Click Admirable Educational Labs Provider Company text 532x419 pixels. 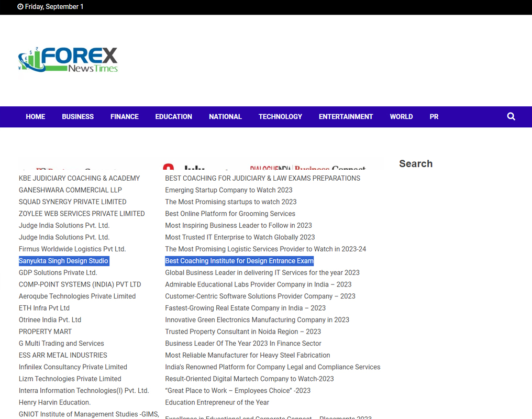point(258,284)
